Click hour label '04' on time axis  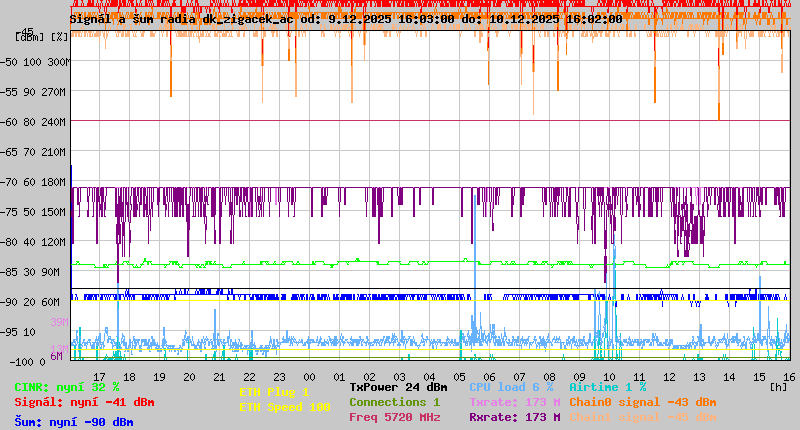coord(430,377)
